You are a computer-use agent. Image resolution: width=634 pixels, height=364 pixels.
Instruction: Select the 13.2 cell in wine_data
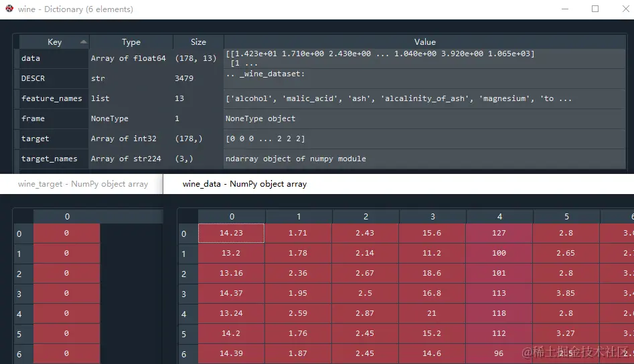(231, 254)
